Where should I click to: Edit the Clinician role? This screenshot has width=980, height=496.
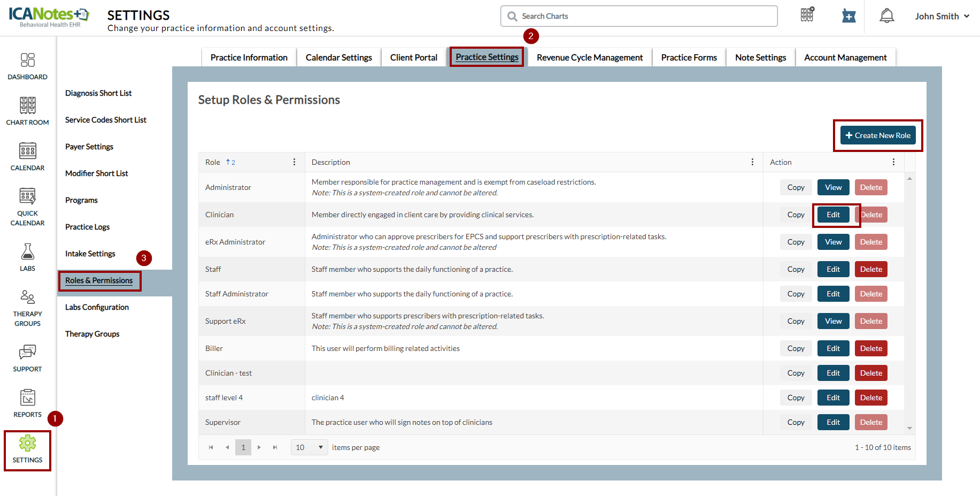click(x=833, y=215)
